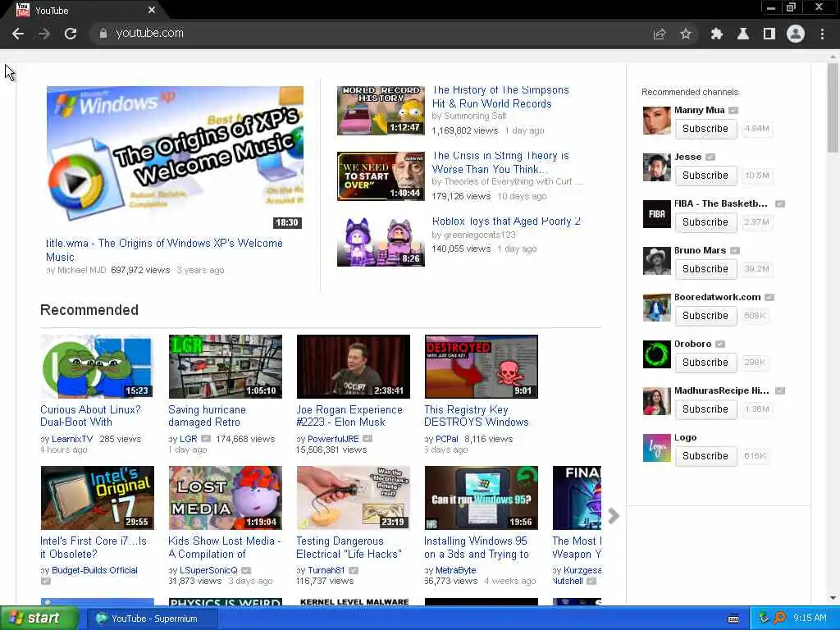Open Installing Windows 95 on a 3ds link
The width and height of the screenshot is (840, 630).
(x=477, y=547)
